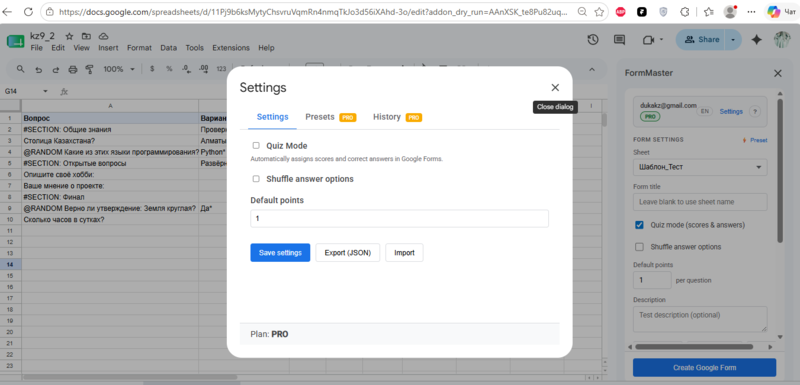Click the Import button

click(x=404, y=252)
